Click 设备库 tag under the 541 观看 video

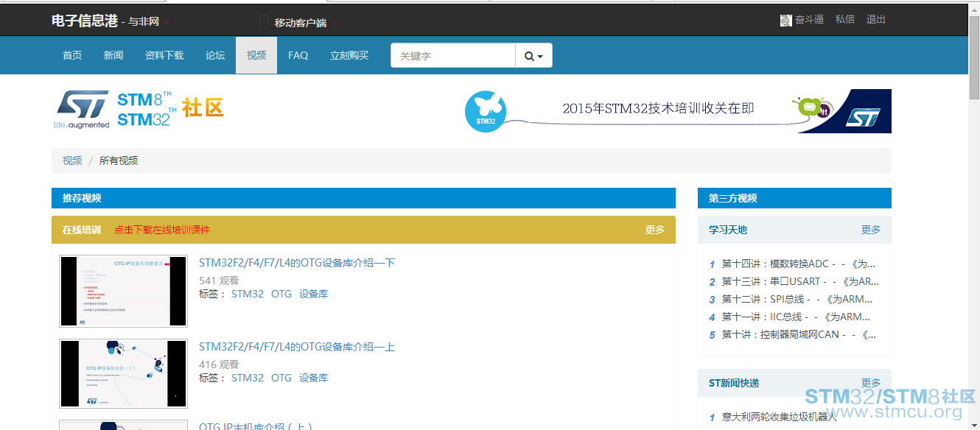[x=313, y=294]
